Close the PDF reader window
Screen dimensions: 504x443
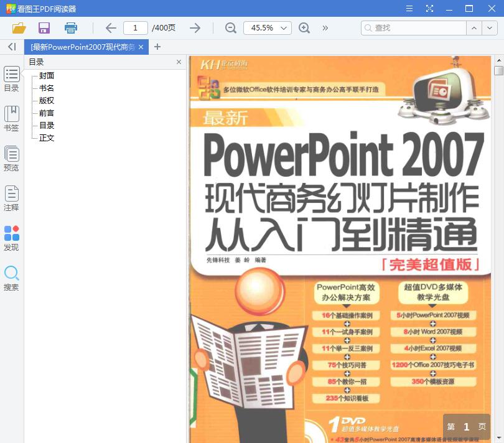[x=492, y=8]
